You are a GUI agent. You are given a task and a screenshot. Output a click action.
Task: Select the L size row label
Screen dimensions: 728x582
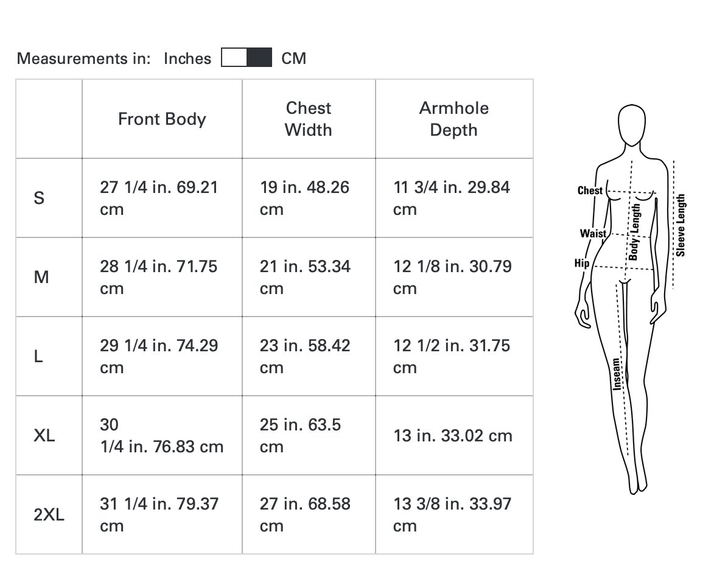[38, 357]
